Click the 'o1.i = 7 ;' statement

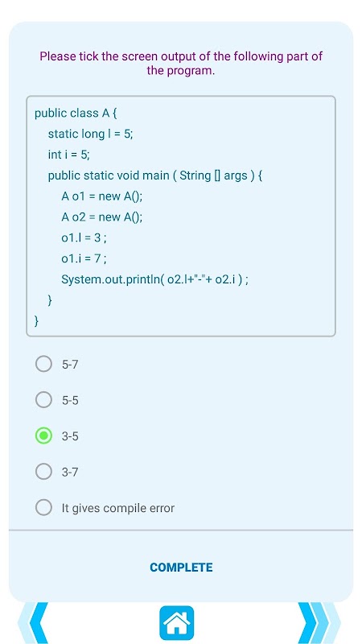[x=84, y=259]
